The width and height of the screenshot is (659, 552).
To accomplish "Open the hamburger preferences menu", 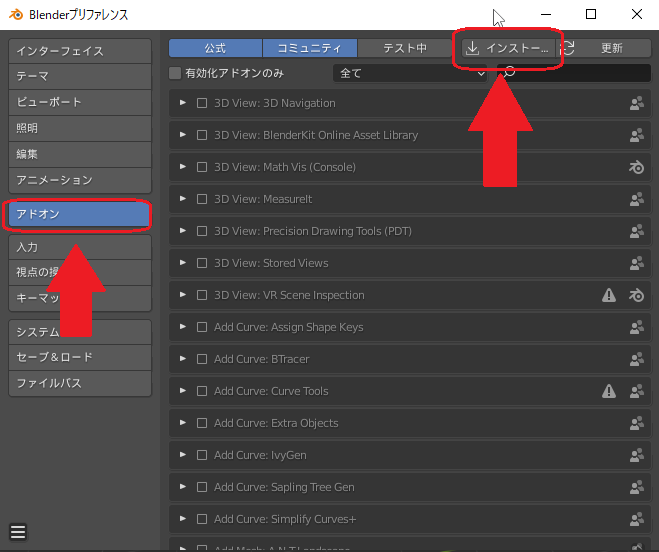I will click(x=18, y=532).
